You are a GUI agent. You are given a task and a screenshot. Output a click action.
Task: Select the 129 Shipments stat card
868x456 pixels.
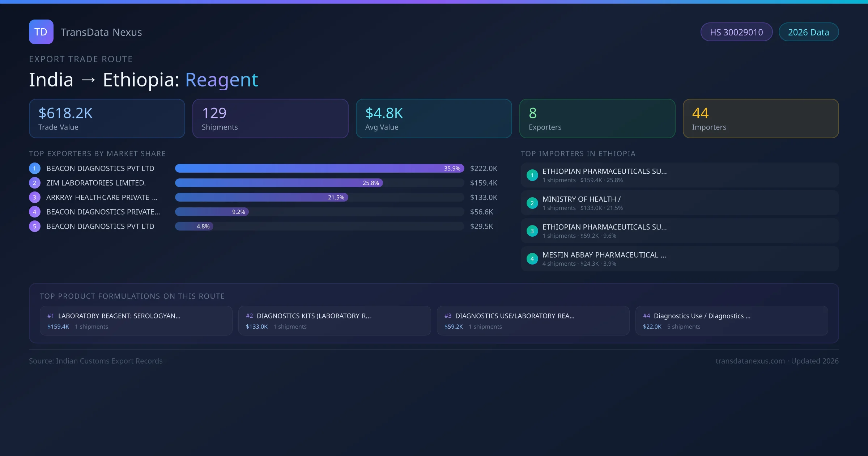[270, 118]
